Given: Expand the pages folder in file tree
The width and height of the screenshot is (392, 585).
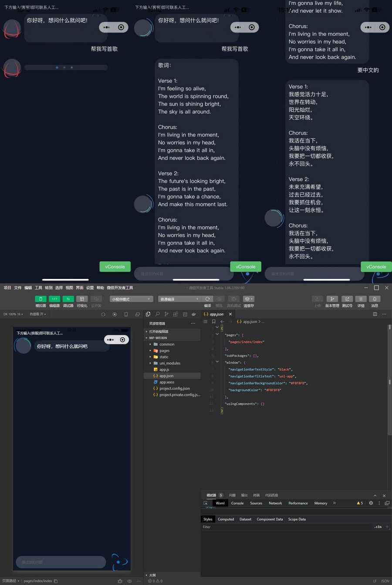Looking at the screenshot, I should click(x=164, y=350).
